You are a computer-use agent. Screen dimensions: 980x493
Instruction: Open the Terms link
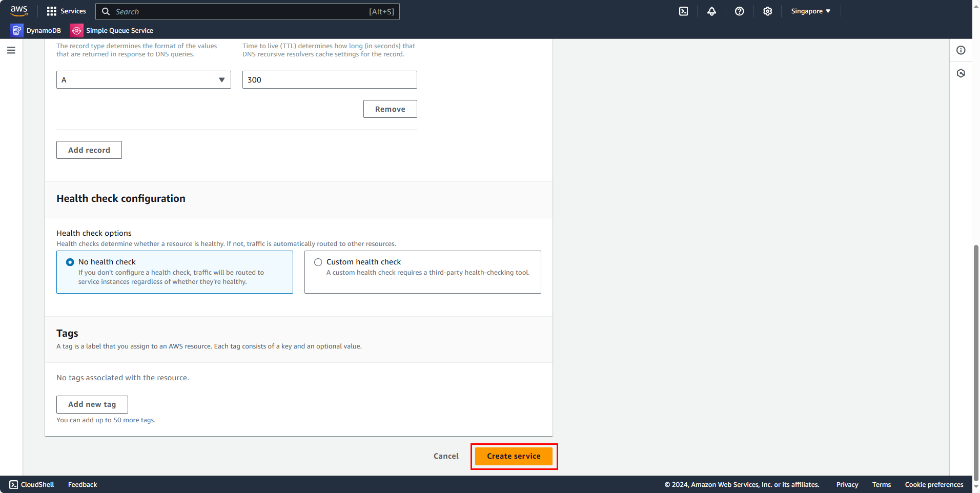point(882,484)
